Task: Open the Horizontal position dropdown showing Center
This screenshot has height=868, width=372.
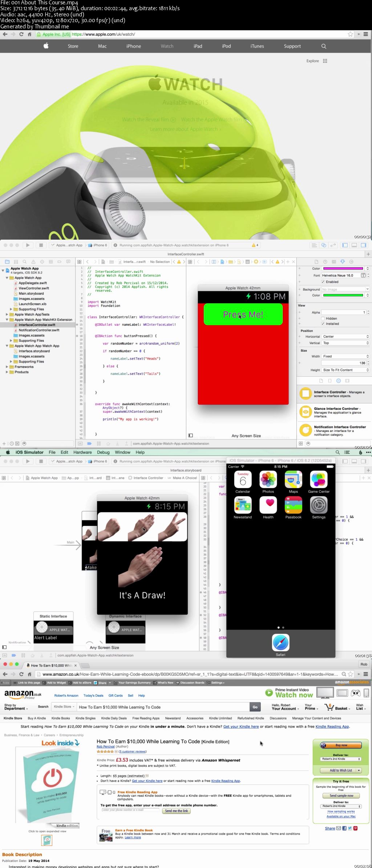Action: coord(345,337)
